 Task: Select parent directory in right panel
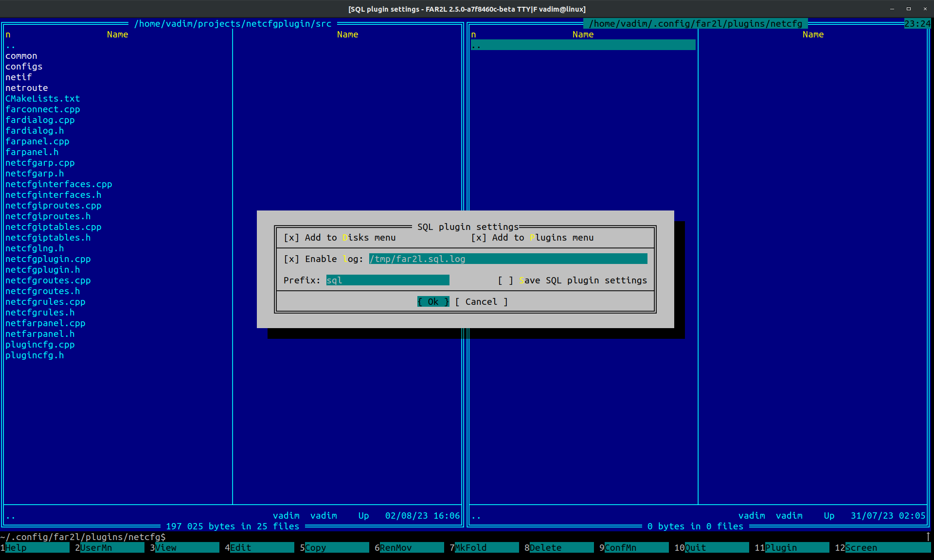[582, 45]
